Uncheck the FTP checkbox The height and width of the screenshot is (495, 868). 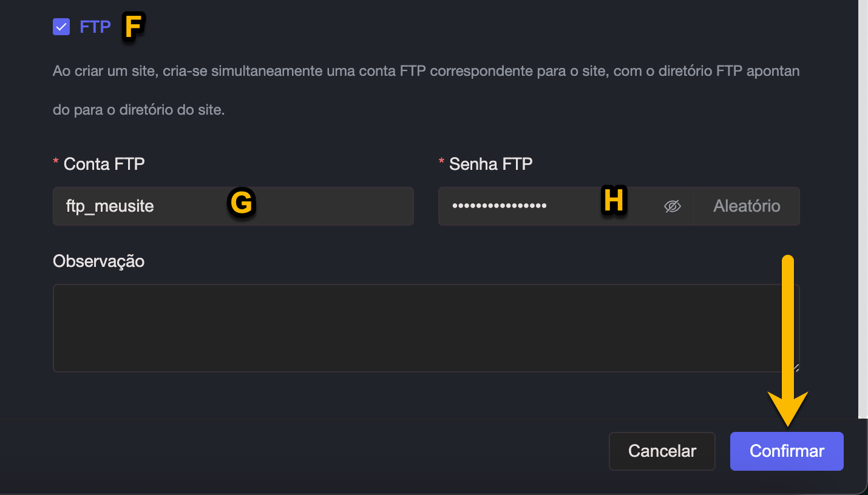(61, 27)
